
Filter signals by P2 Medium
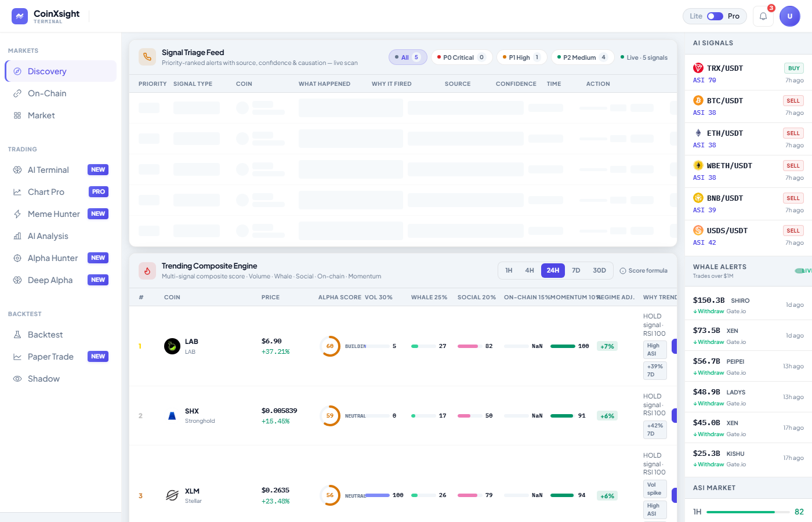coord(583,57)
